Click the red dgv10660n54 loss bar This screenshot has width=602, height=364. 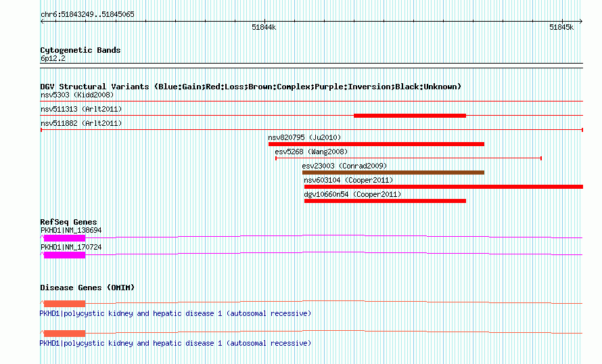(385, 201)
